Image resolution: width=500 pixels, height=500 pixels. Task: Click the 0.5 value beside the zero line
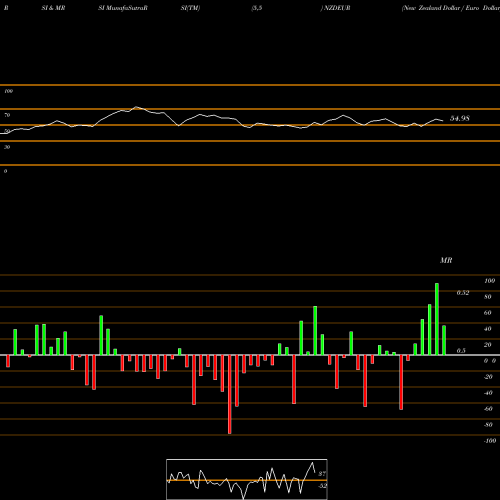click(x=461, y=351)
